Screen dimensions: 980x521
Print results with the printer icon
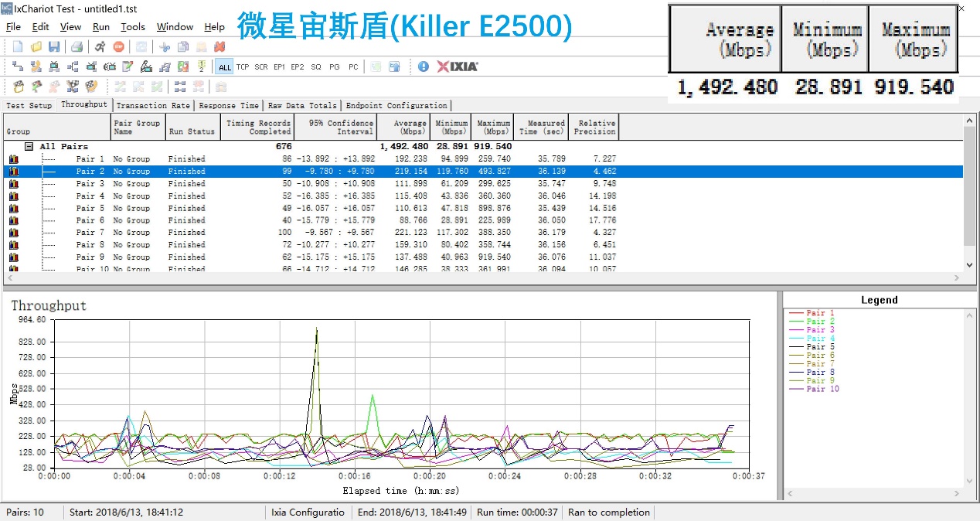click(77, 46)
